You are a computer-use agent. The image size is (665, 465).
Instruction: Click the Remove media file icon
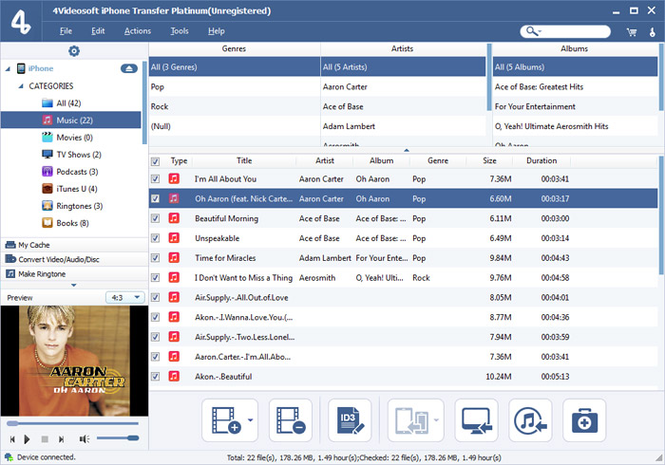click(x=292, y=419)
